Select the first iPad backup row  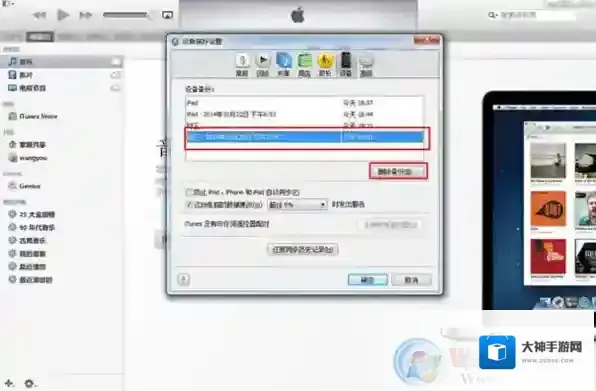(x=304, y=103)
